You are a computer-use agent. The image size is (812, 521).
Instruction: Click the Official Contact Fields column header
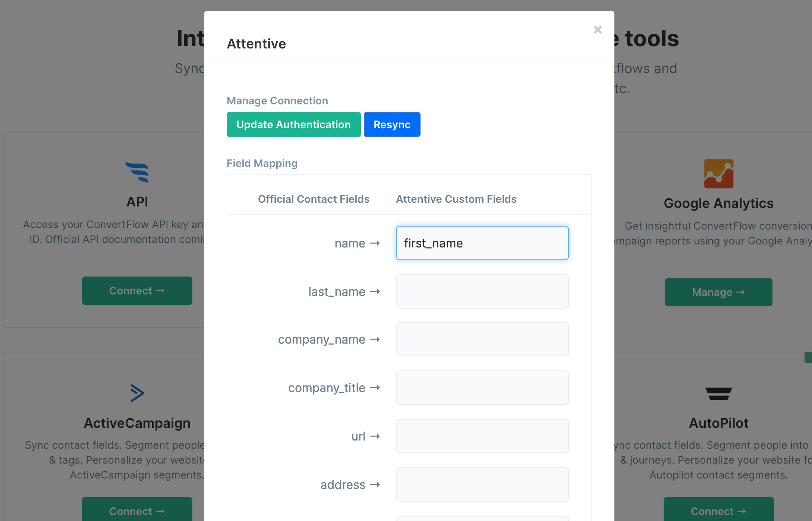(x=314, y=199)
